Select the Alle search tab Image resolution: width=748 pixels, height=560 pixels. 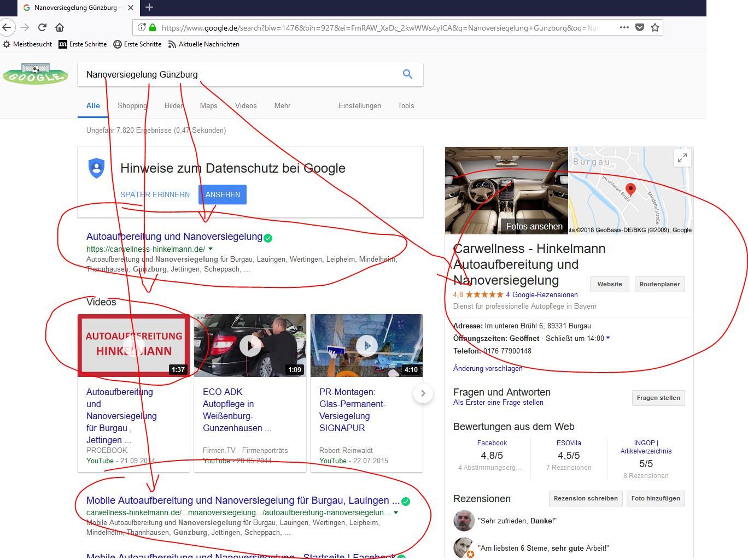[x=93, y=106]
